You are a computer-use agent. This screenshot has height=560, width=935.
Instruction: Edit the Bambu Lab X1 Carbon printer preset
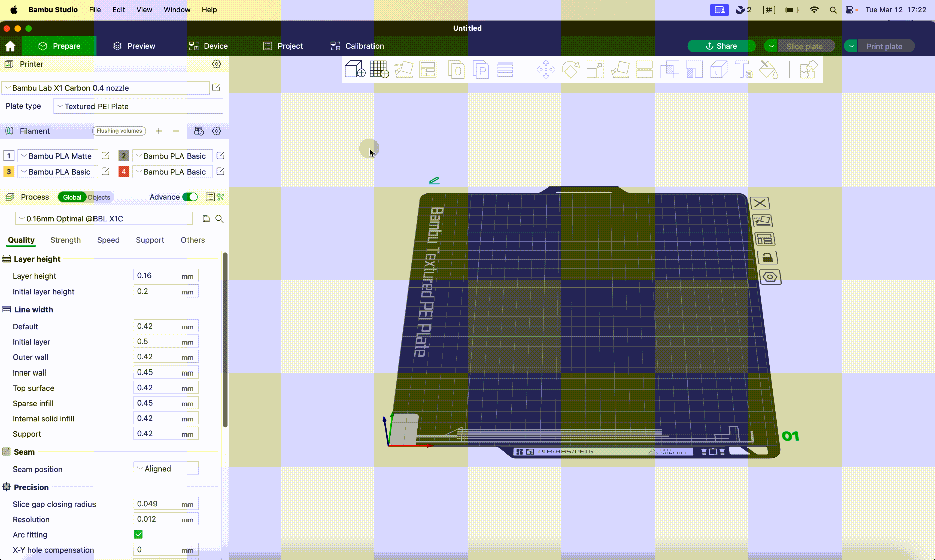pos(216,88)
